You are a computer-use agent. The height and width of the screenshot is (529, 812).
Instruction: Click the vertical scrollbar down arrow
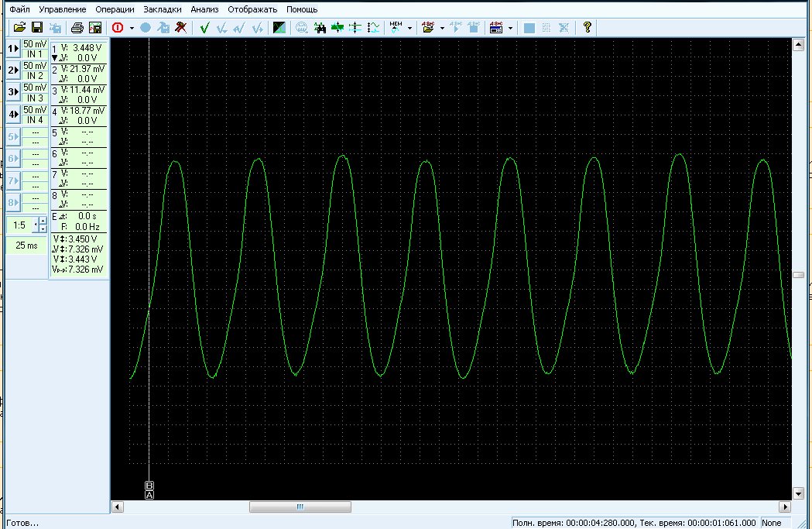tap(798, 493)
